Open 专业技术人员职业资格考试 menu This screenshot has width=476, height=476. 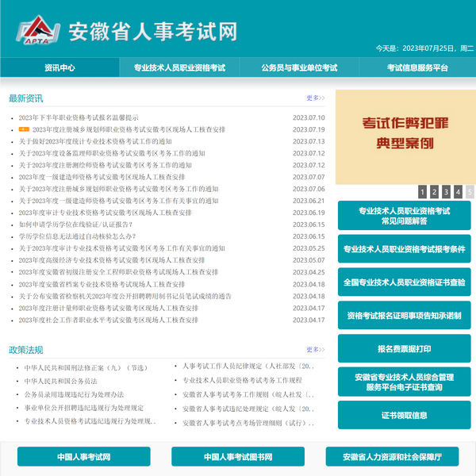pos(179,67)
